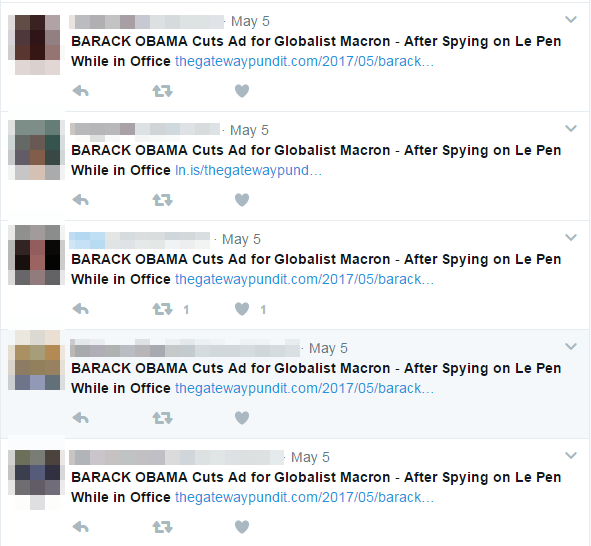Reply to the highlighted fourth tweet
The width and height of the screenshot is (591, 546).
coord(81,418)
